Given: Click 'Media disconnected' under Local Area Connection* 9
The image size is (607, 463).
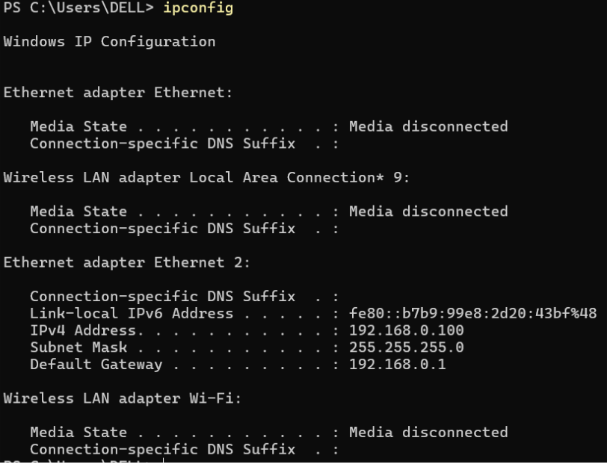Looking at the screenshot, I should 427,211.
